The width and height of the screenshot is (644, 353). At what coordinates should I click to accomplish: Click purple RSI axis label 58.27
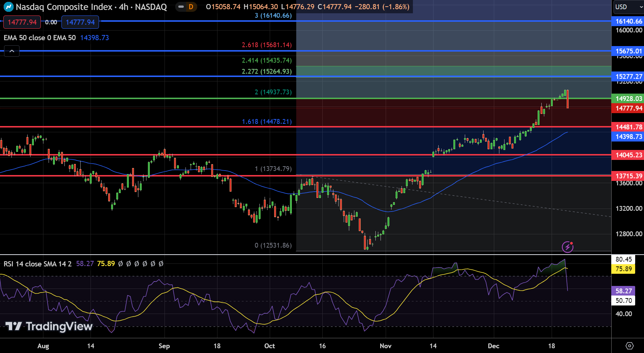[x=623, y=291]
